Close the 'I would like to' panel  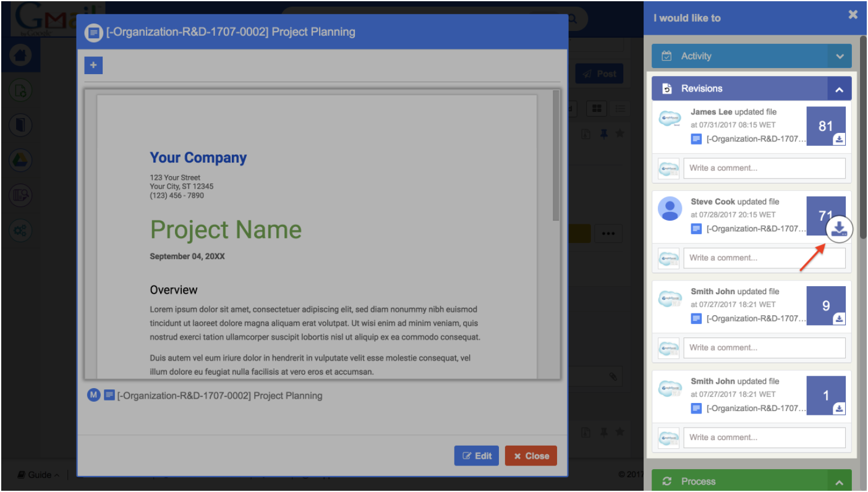click(853, 15)
